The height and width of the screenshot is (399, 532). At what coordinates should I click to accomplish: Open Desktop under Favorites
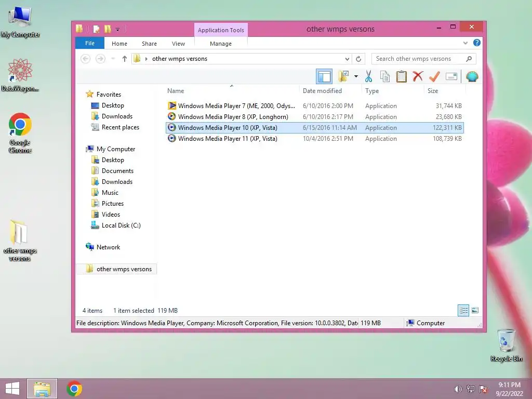click(x=108, y=105)
